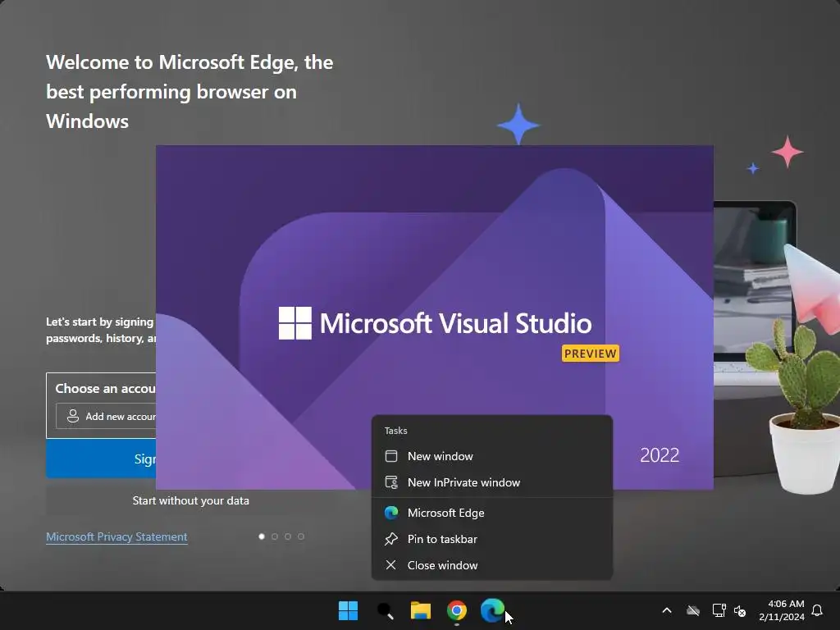
Task: Select New window in jump list
Action: [492, 456]
